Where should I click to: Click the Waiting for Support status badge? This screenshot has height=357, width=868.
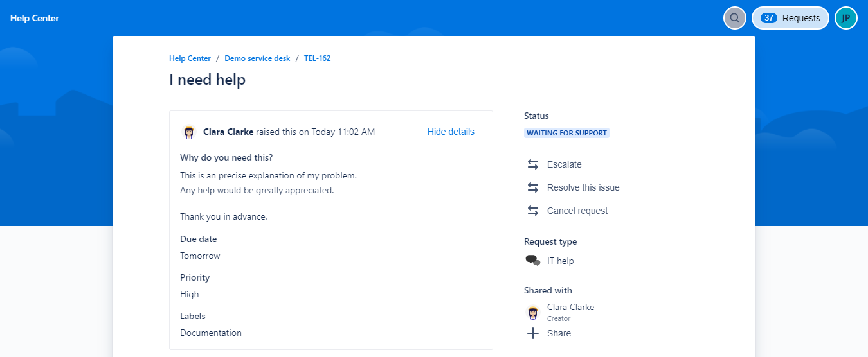tap(566, 133)
